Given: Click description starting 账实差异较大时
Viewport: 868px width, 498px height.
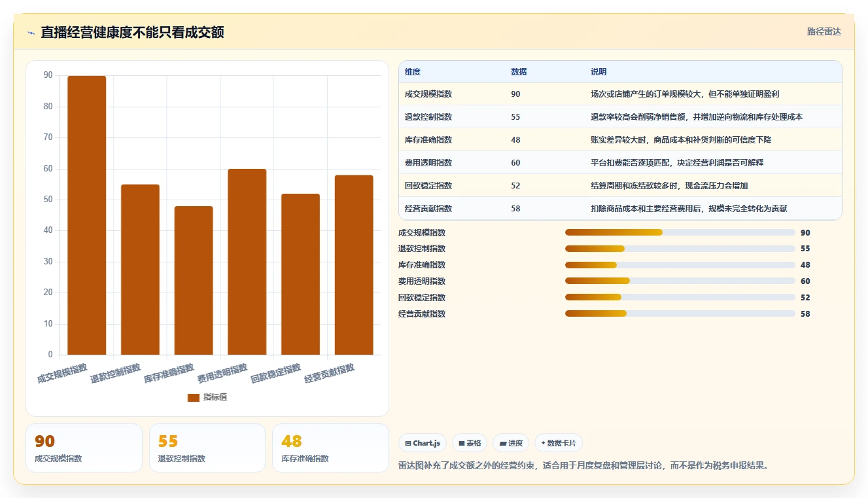Looking at the screenshot, I should click(x=681, y=140).
